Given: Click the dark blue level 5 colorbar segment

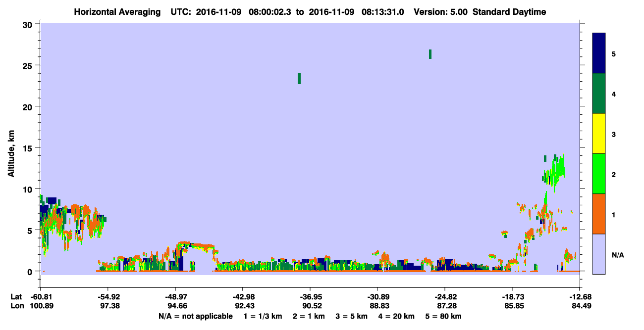Looking at the screenshot, I should [x=599, y=53].
